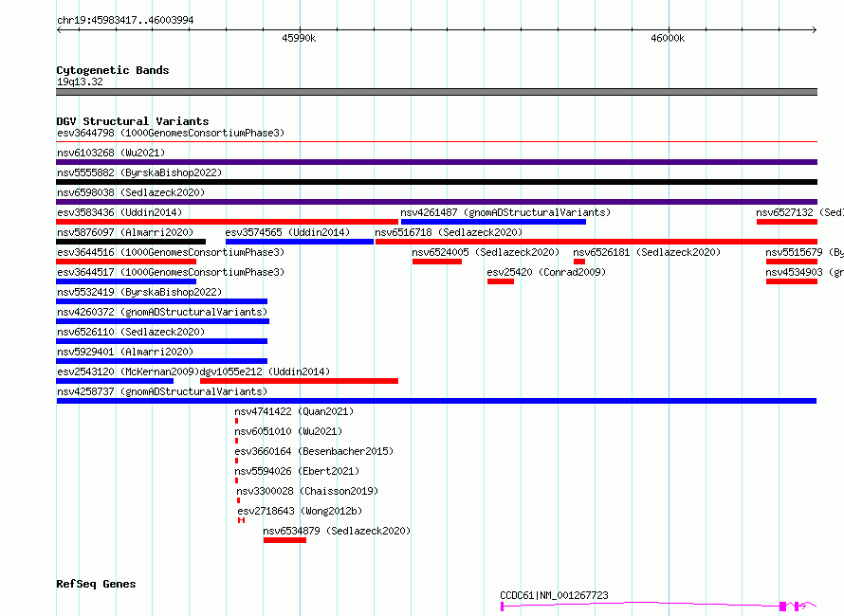Click the blue esv3574565 (Uddin2014) variant bar
This screenshot has width=844, height=616.
pos(300,242)
